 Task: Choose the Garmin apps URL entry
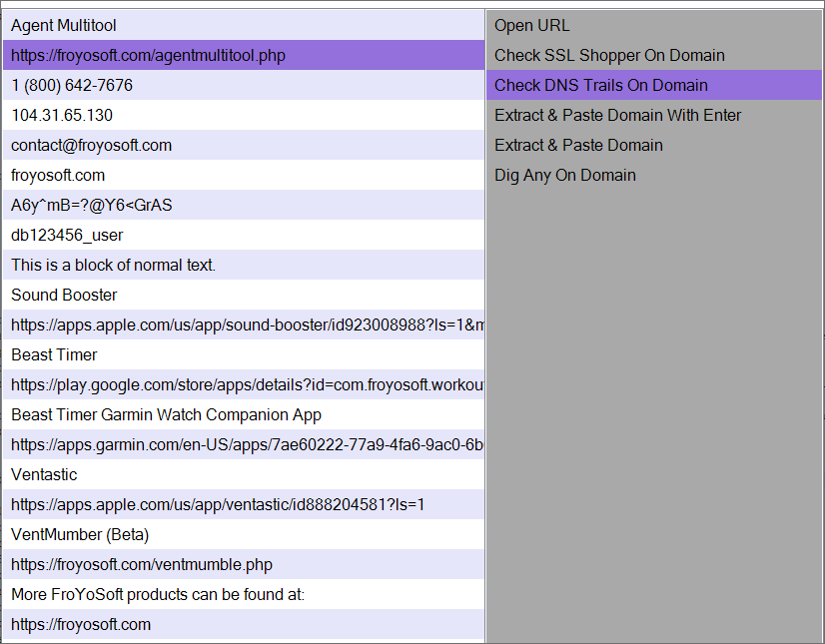244,445
